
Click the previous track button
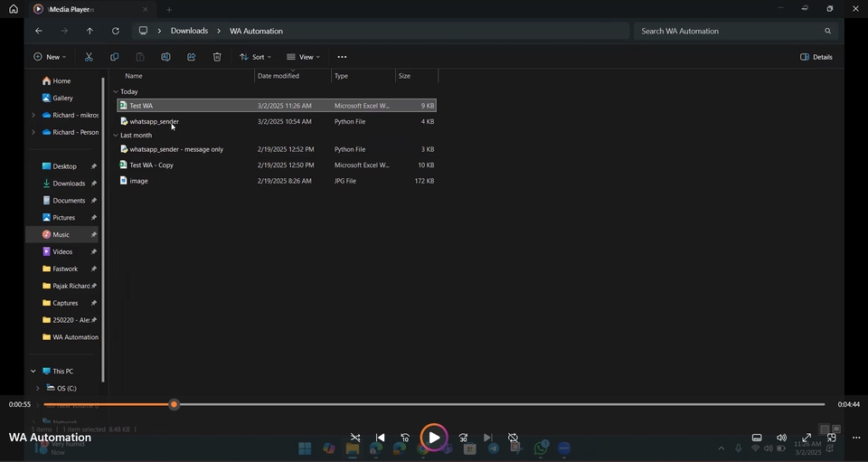(381, 438)
